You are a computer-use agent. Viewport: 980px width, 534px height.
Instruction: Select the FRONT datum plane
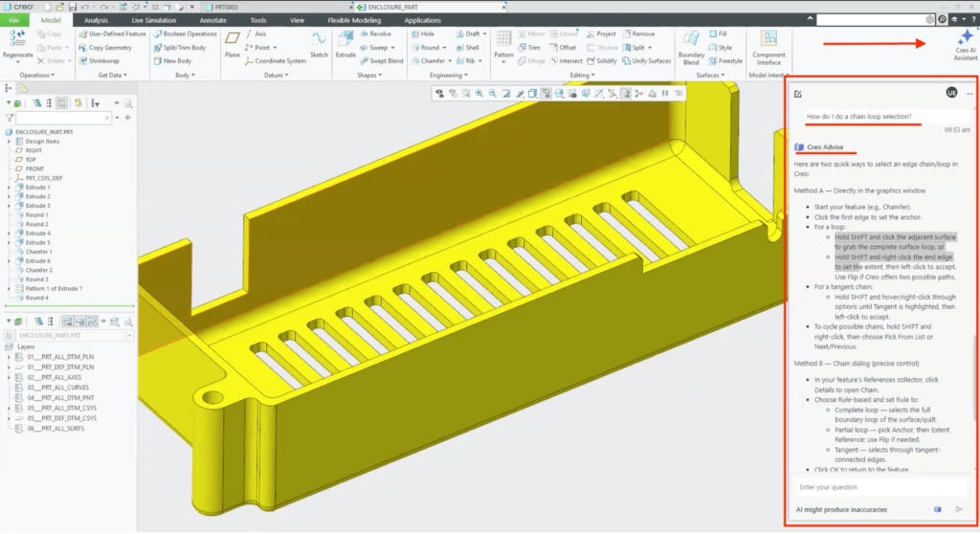tap(34, 168)
